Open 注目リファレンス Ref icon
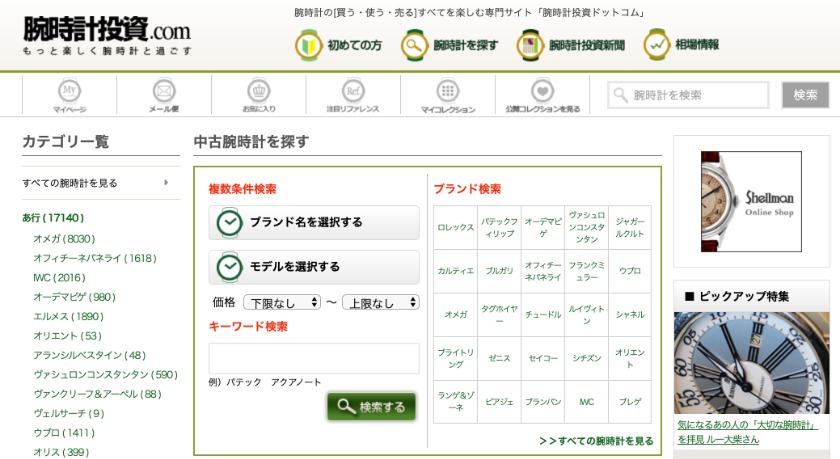Image resolution: width=840 pixels, height=459 pixels. (353, 91)
